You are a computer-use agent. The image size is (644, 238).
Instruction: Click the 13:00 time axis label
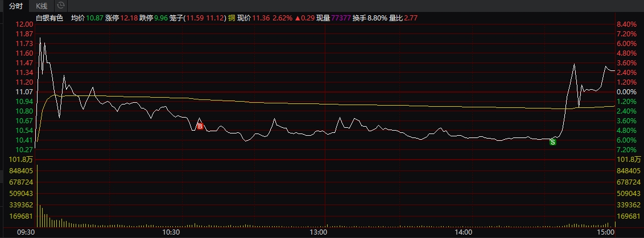pos(318,232)
